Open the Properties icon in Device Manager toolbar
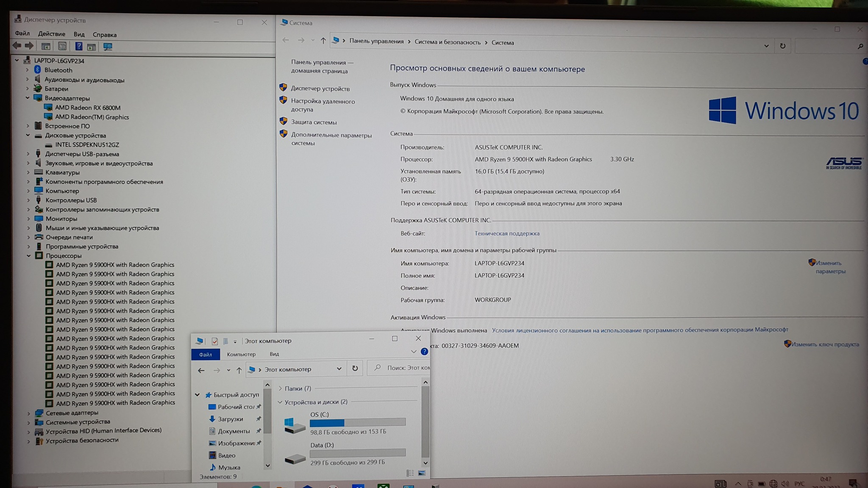 (x=62, y=46)
